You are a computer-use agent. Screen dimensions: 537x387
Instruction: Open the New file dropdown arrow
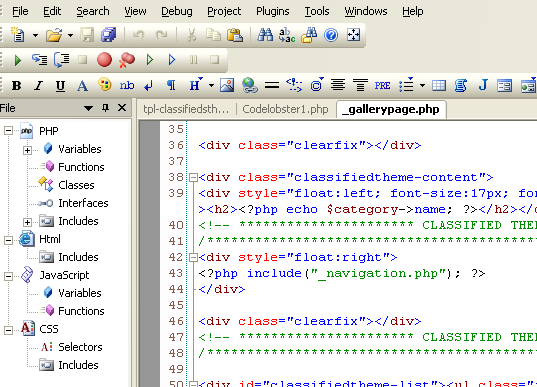(x=35, y=35)
